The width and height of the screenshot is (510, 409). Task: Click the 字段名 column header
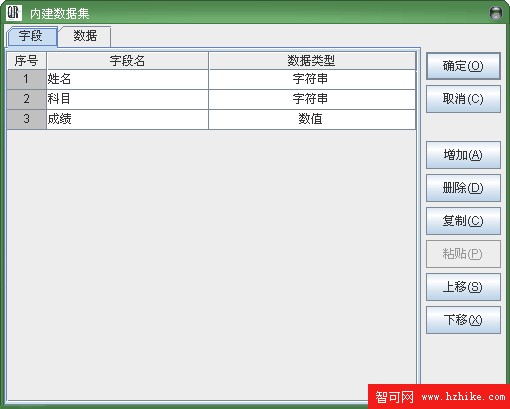pyautogui.click(x=127, y=61)
